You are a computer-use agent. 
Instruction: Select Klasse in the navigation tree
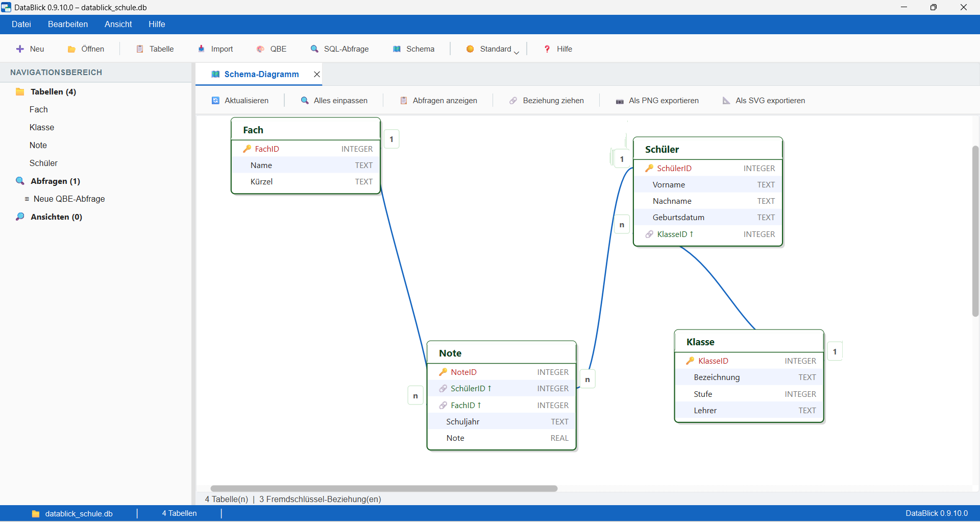(42, 127)
